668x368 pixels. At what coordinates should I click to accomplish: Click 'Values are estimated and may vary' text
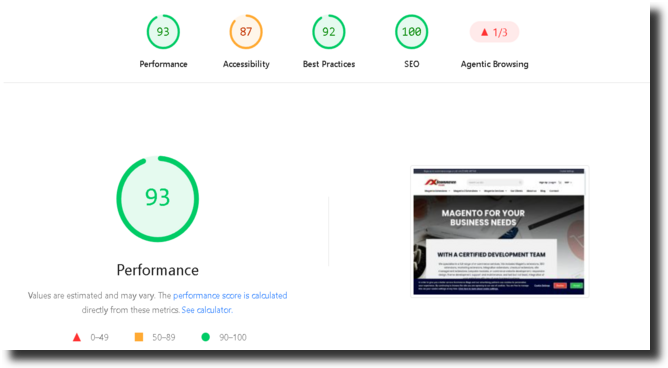click(x=91, y=295)
